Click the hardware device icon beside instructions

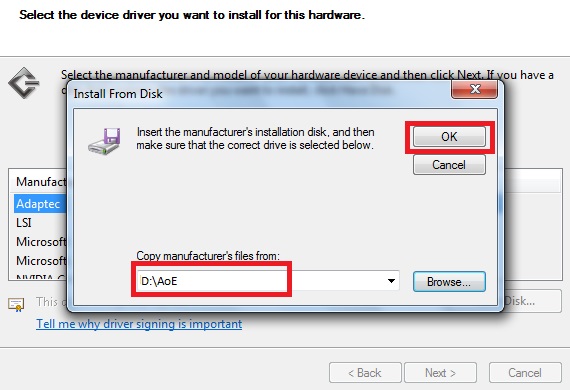click(24, 83)
